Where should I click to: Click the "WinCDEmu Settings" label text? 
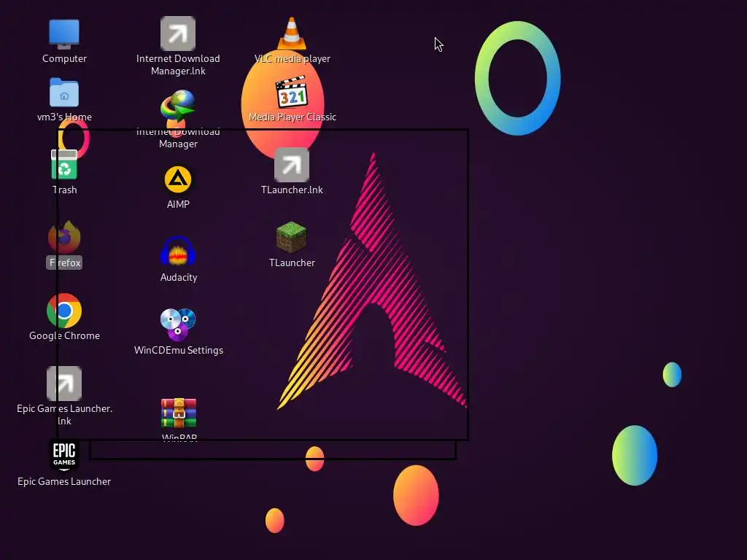click(x=179, y=350)
